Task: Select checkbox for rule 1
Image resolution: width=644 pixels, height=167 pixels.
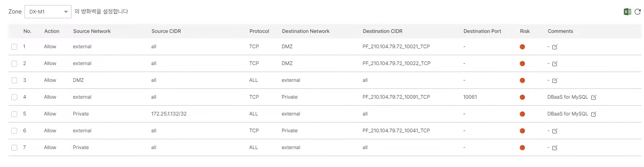Action: coord(14,47)
